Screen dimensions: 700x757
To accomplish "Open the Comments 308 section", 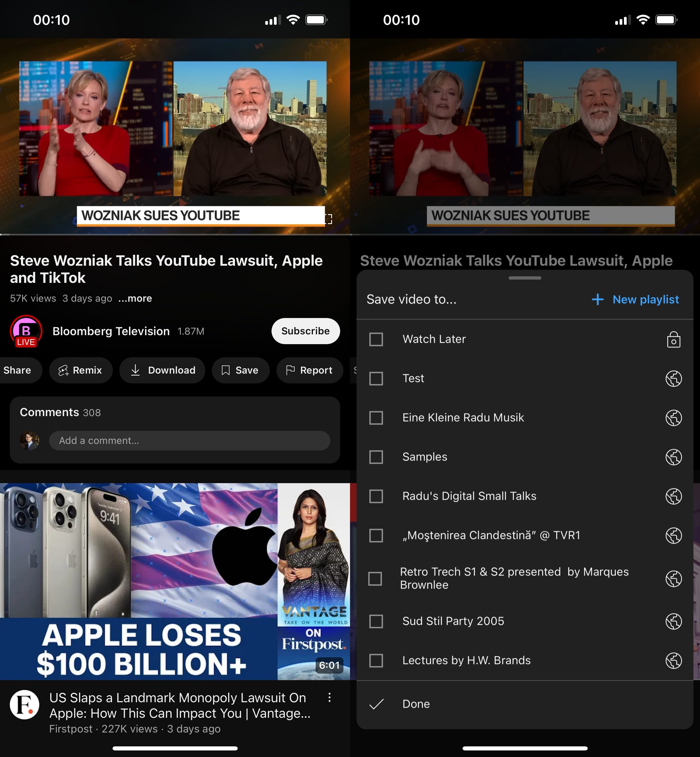I will [61, 412].
